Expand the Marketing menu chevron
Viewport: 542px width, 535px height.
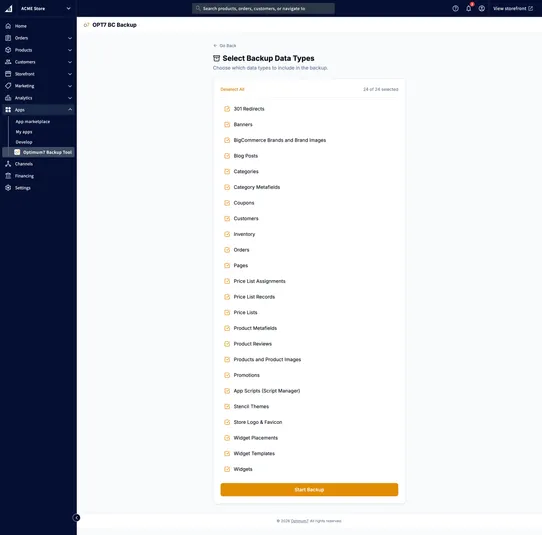70,86
